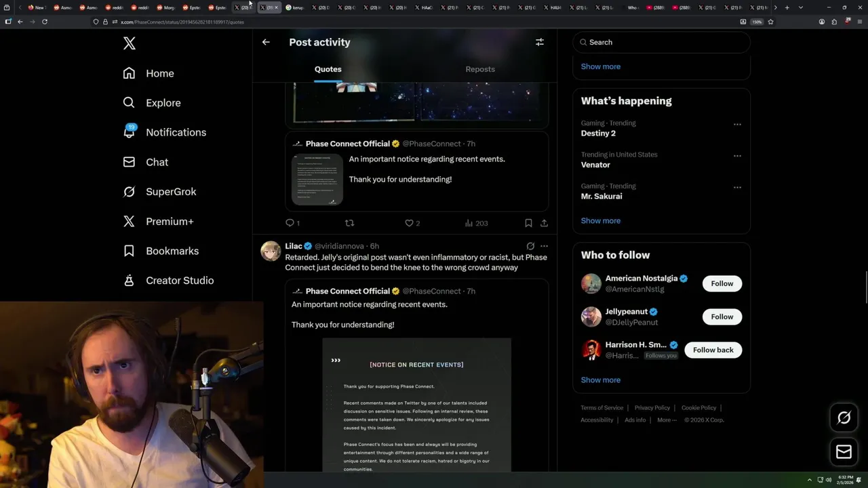Follow back Harrison H. Sm...
868x488 pixels.
coord(713,350)
